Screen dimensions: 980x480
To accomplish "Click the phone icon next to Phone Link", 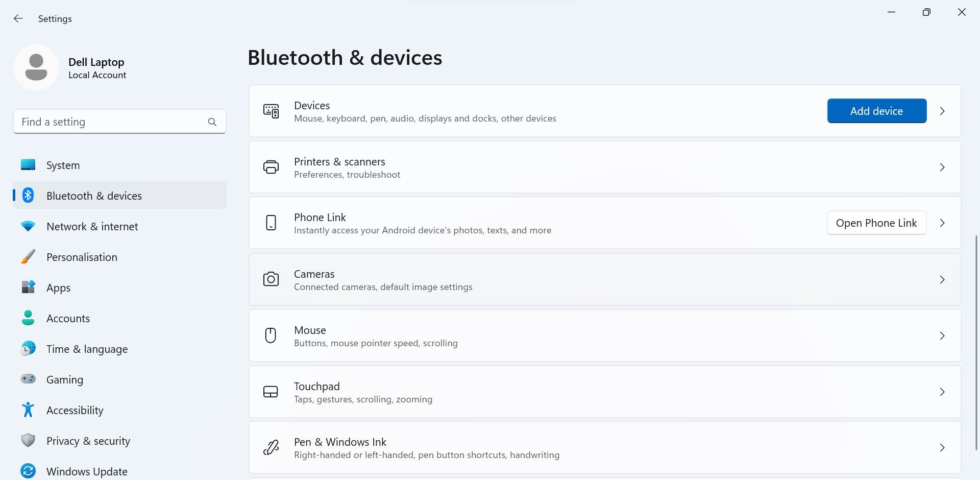I will tap(271, 223).
